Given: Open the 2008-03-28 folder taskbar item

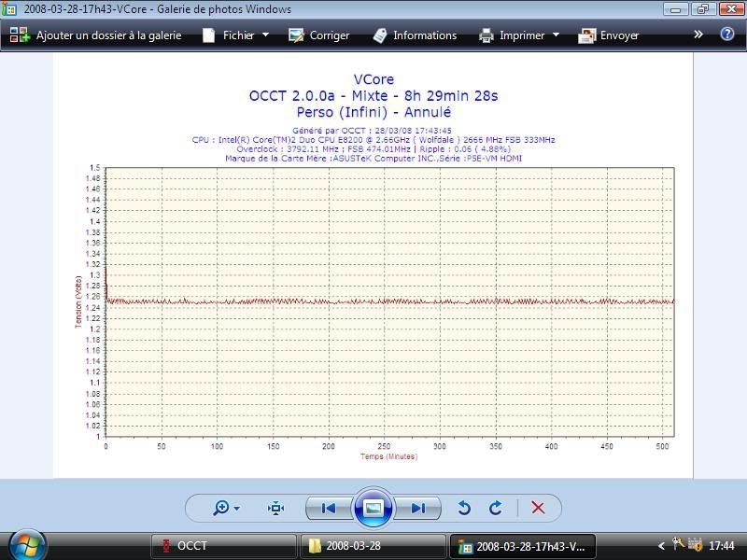Looking at the screenshot, I should [372, 546].
